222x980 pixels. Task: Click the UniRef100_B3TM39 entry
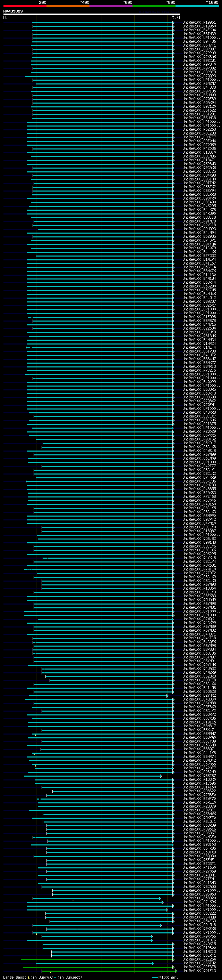click(x=199, y=34)
